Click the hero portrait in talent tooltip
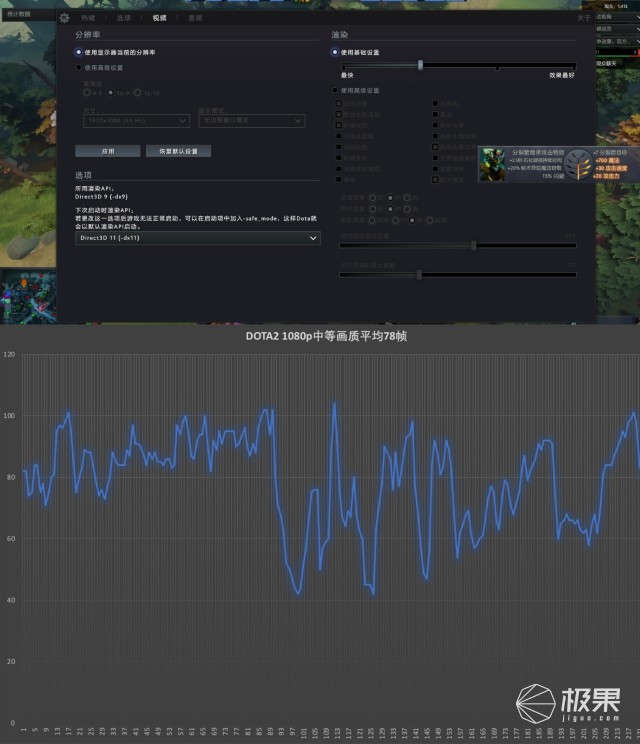This screenshot has height=744, width=640. coord(492,165)
